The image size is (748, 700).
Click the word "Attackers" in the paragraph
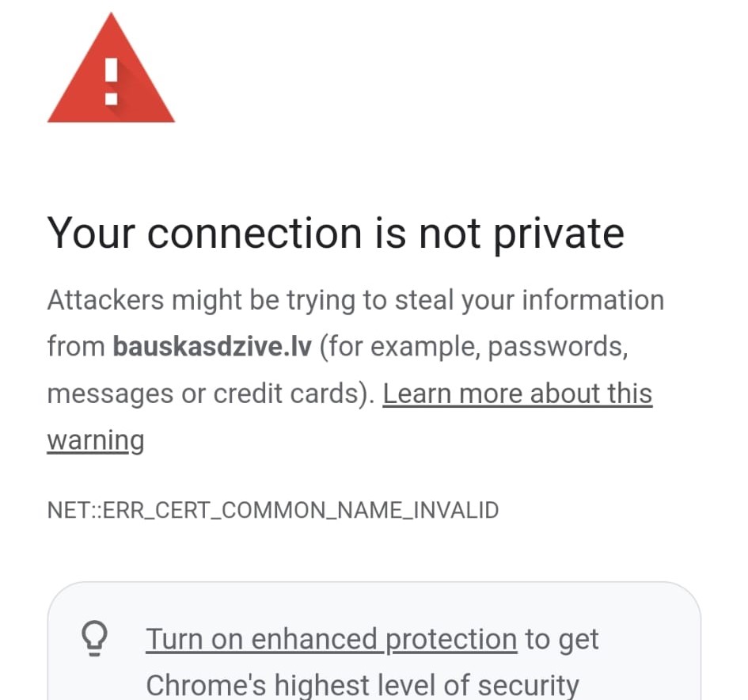tap(105, 300)
